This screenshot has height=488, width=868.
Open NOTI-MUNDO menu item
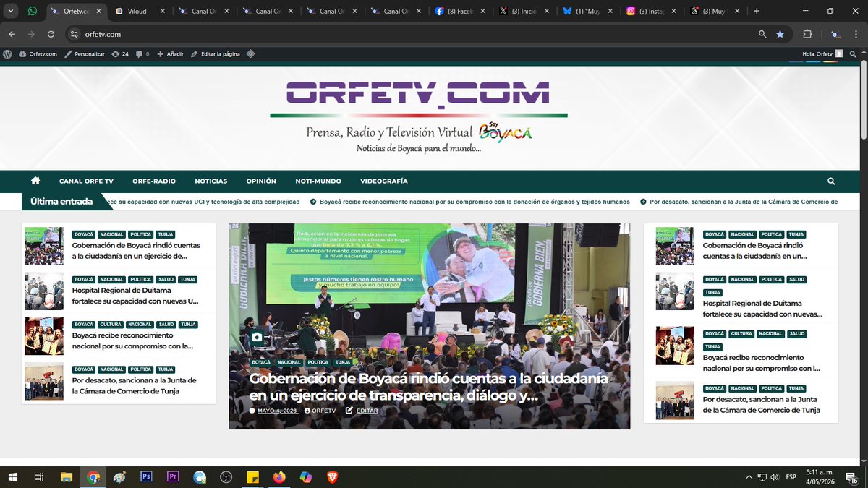pyautogui.click(x=318, y=181)
